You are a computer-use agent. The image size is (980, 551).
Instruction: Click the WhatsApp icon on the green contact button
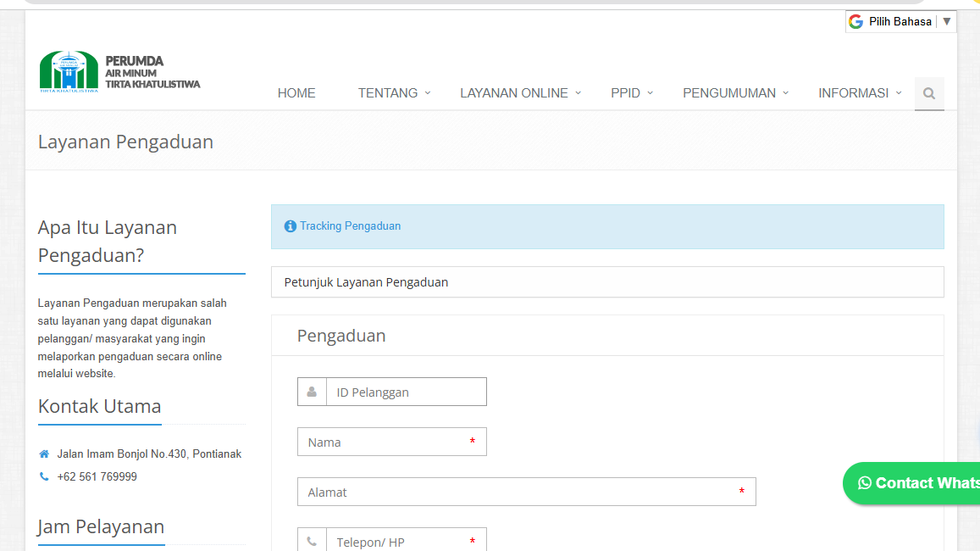(864, 482)
